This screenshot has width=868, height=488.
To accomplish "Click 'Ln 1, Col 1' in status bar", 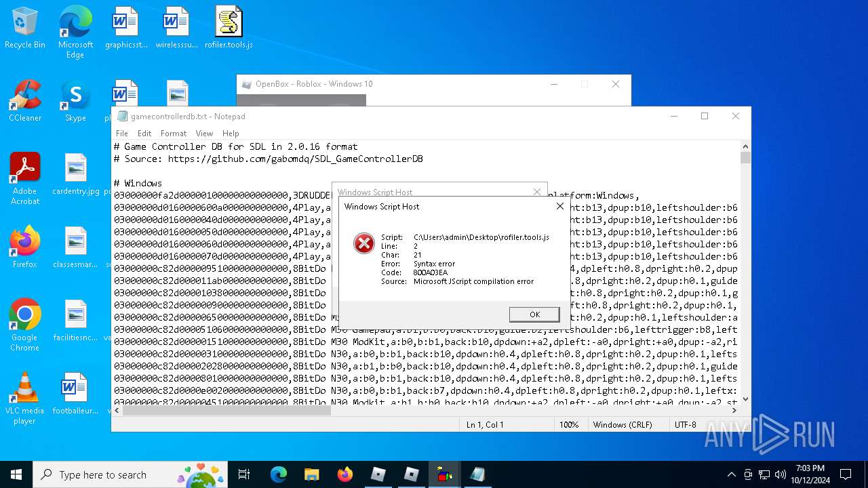I will (x=485, y=425).
